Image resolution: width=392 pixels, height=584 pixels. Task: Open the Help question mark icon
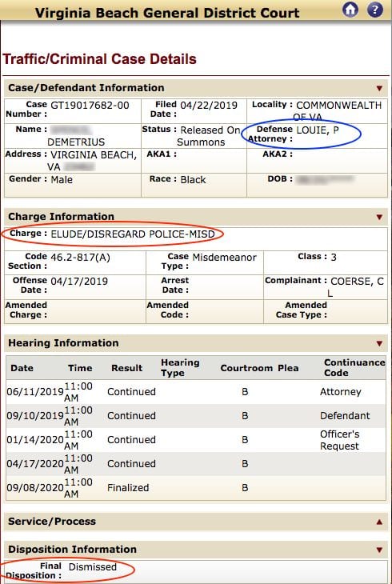pyautogui.click(x=375, y=10)
